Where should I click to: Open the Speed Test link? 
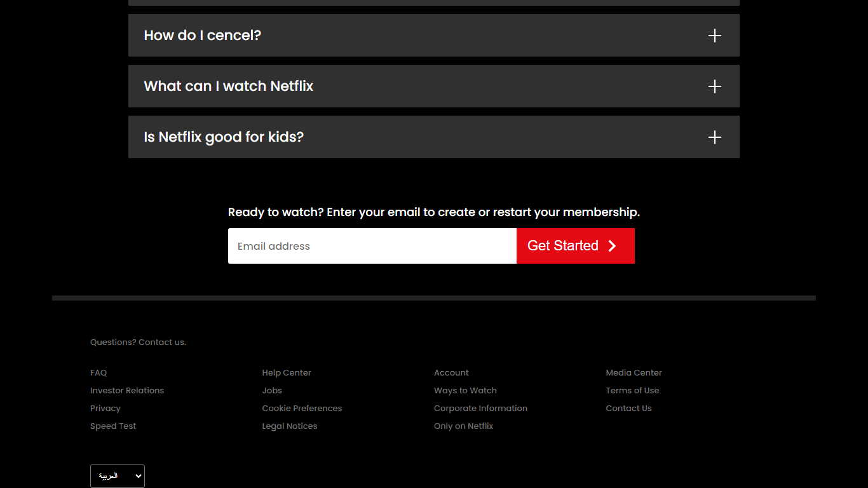point(113,426)
